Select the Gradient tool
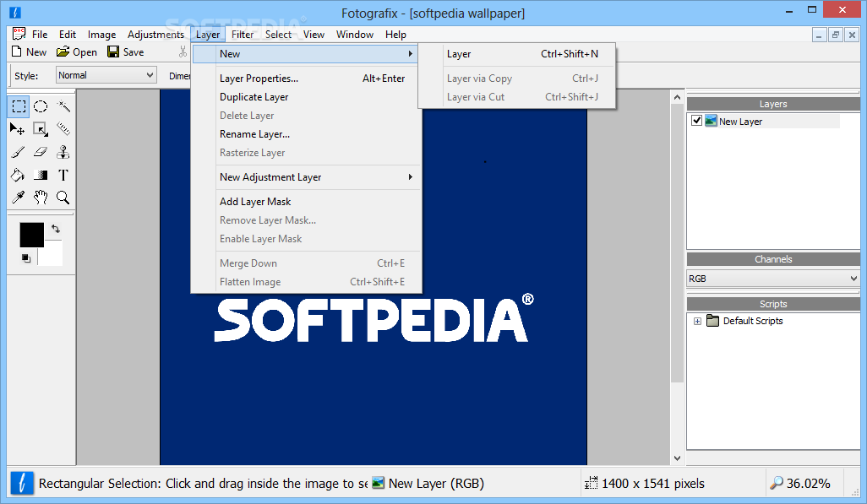 click(x=41, y=176)
